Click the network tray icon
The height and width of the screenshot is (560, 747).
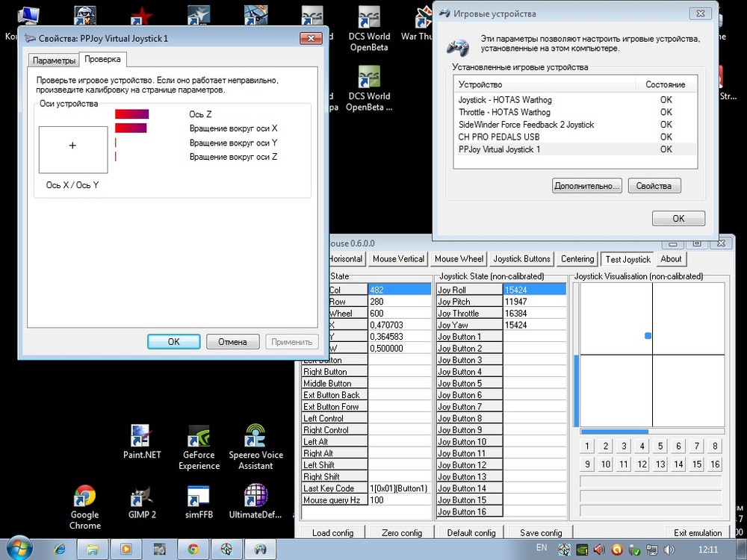(x=651, y=550)
